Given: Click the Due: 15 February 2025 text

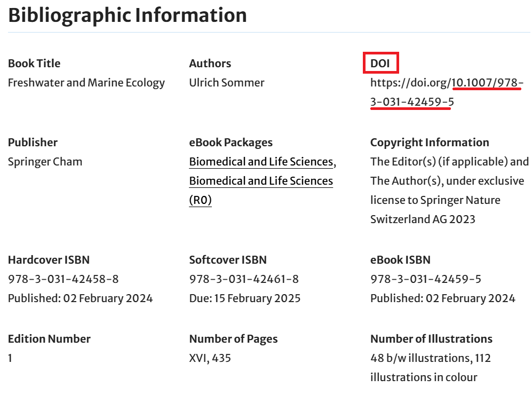Looking at the screenshot, I should (x=245, y=298).
